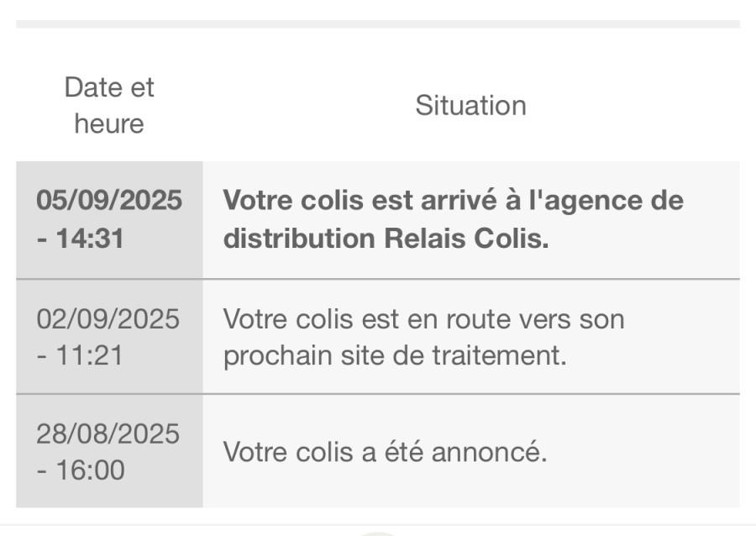756x536 pixels.
Task: Click the divider line below the 14:31 row
Action: pos(378,279)
